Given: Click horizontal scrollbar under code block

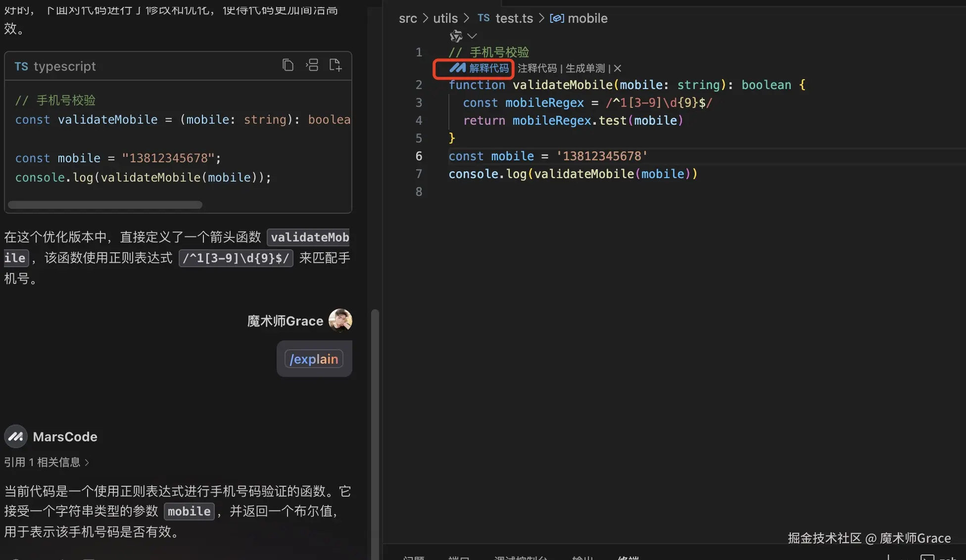Looking at the screenshot, I should (x=105, y=205).
